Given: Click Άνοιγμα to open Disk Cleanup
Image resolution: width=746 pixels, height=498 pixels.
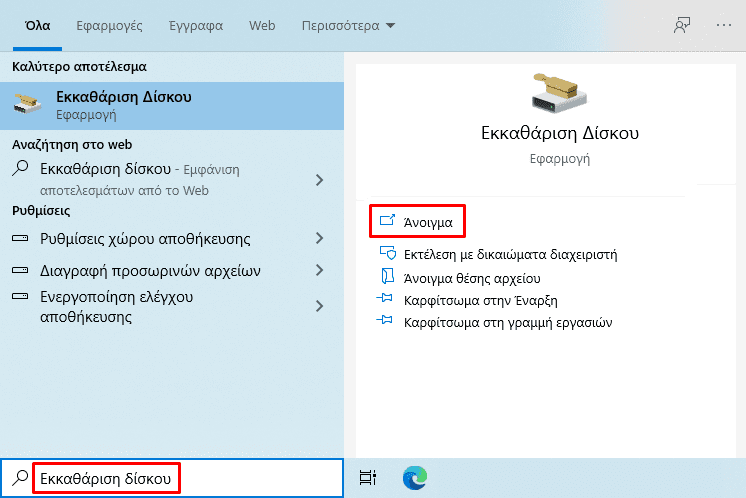Looking at the screenshot, I should click(x=417, y=222).
